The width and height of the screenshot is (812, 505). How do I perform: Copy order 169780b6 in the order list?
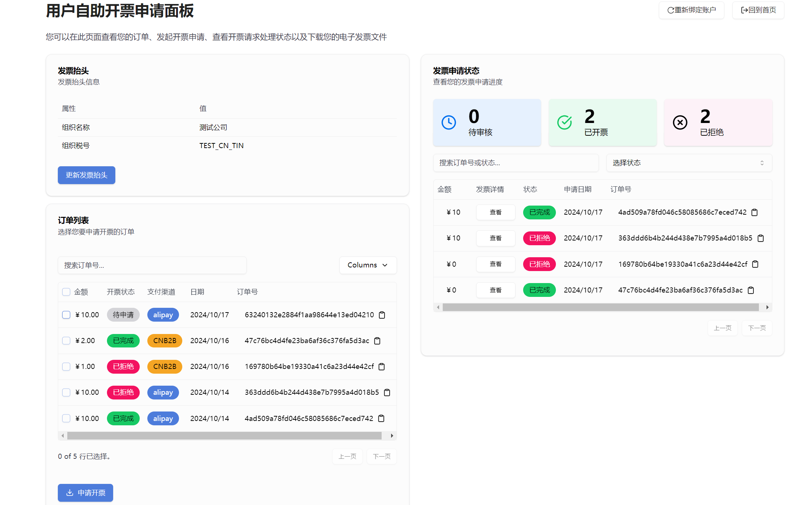pyautogui.click(x=382, y=367)
